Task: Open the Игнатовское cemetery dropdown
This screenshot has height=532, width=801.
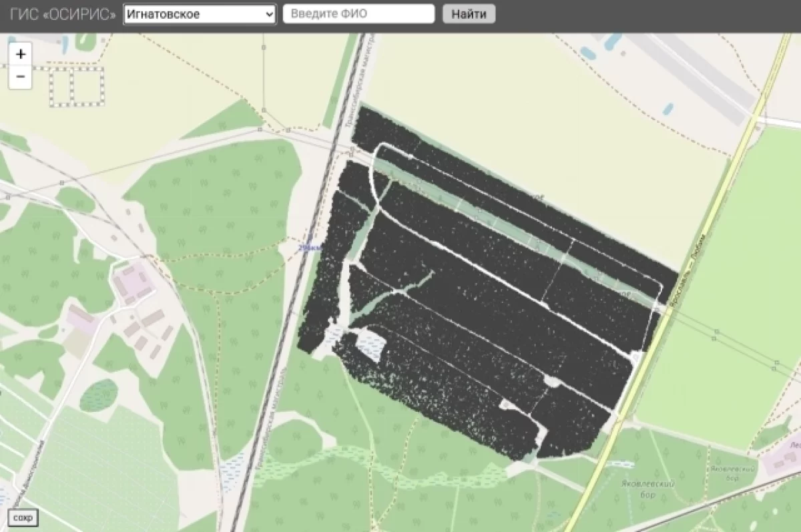Action: pyautogui.click(x=199, y=14)
